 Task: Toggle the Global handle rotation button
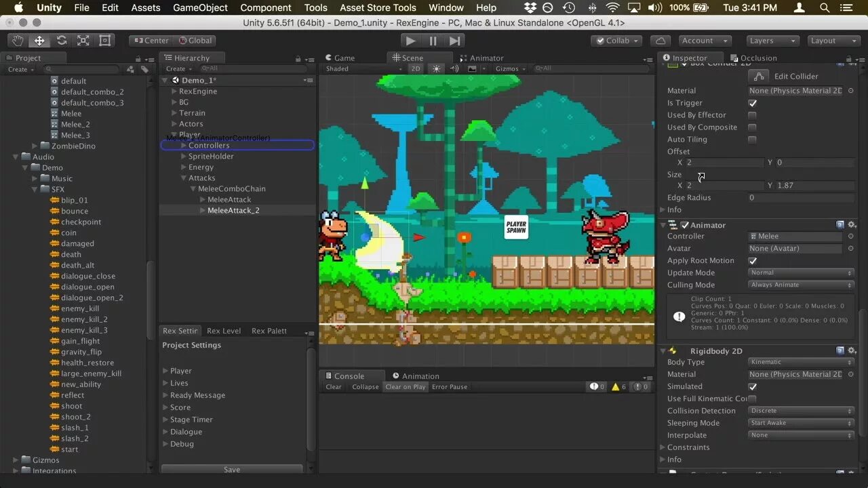tap(195, 41)
